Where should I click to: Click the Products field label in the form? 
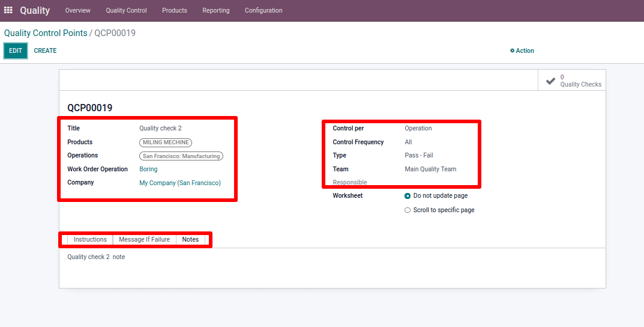80,142
